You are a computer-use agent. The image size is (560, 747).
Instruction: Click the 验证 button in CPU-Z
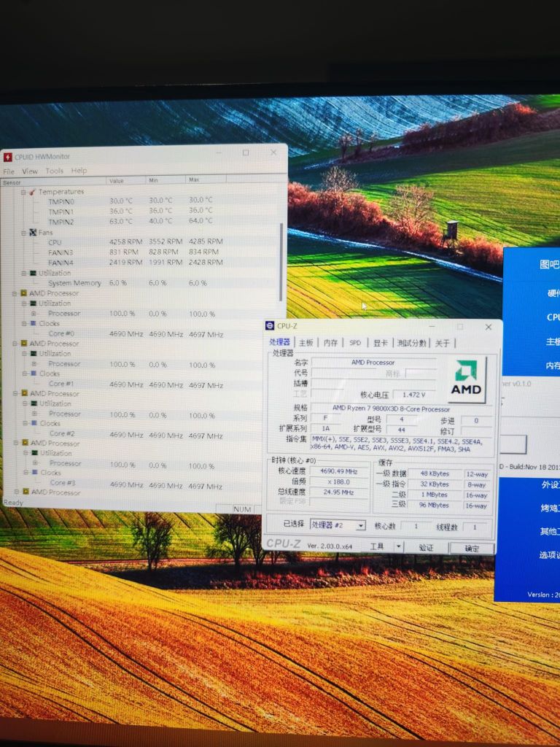[426, 547]
